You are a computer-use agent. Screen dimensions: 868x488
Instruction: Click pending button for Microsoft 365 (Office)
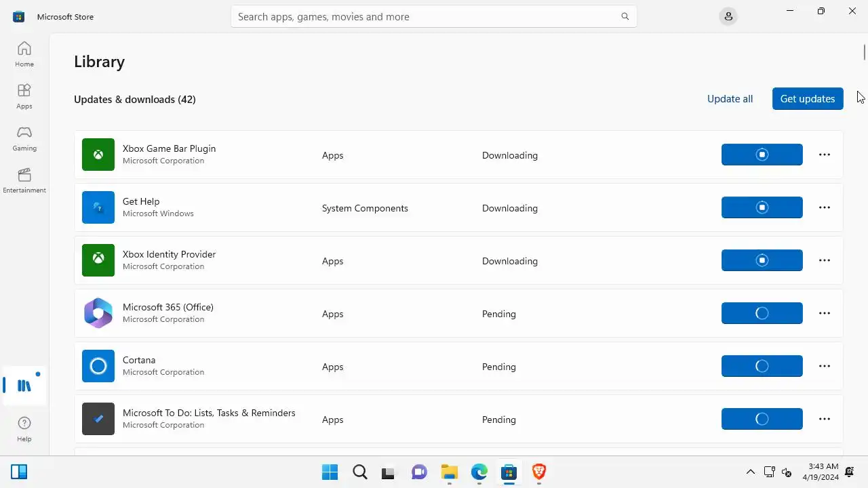[762, 313]
